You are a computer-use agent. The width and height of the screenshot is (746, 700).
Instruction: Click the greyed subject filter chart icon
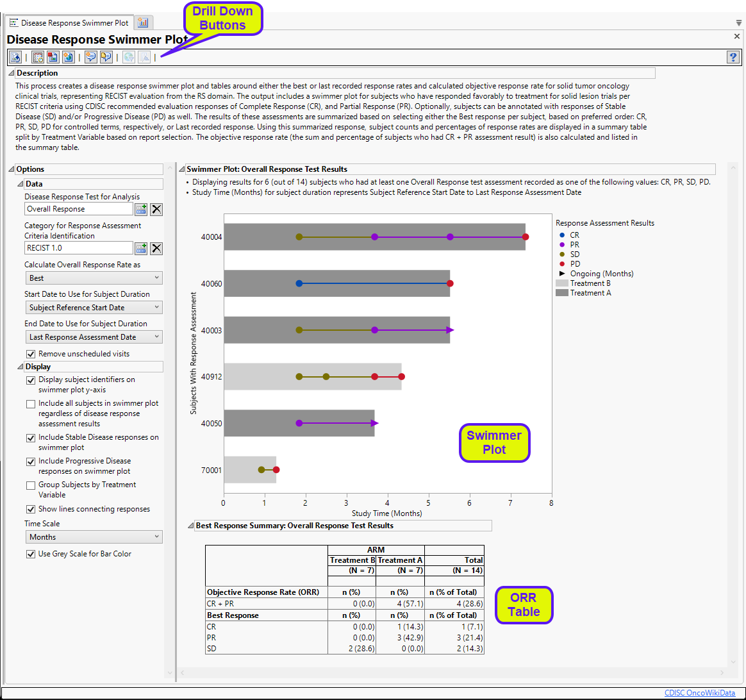(x=144, y=58)
